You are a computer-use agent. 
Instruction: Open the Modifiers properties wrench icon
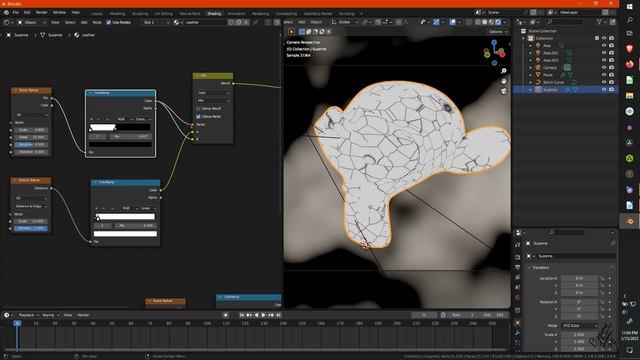(518, 333)
